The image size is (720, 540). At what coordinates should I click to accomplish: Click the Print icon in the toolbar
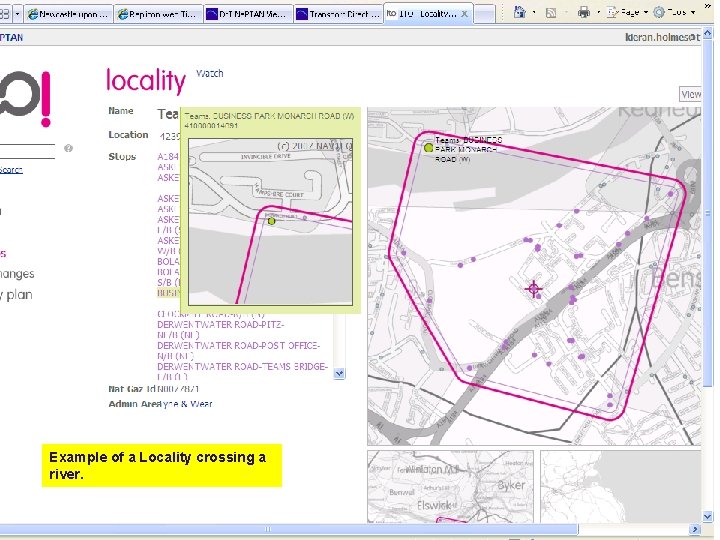tap(584, 12)
